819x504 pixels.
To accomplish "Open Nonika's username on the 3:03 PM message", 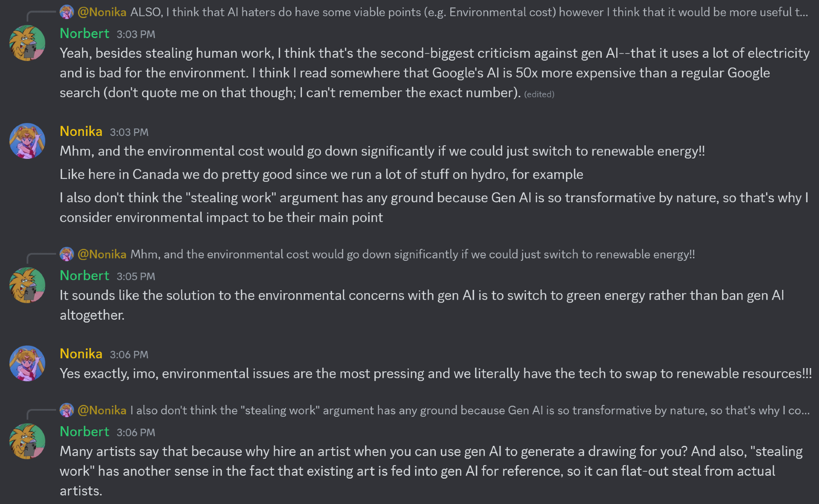I will pyautogui.click(x=81, y=131).
